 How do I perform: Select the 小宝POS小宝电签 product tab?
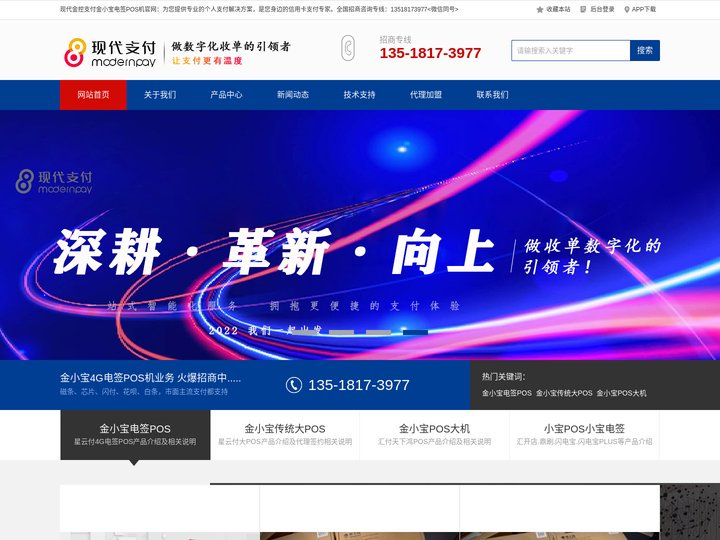(x=584, y=435)
